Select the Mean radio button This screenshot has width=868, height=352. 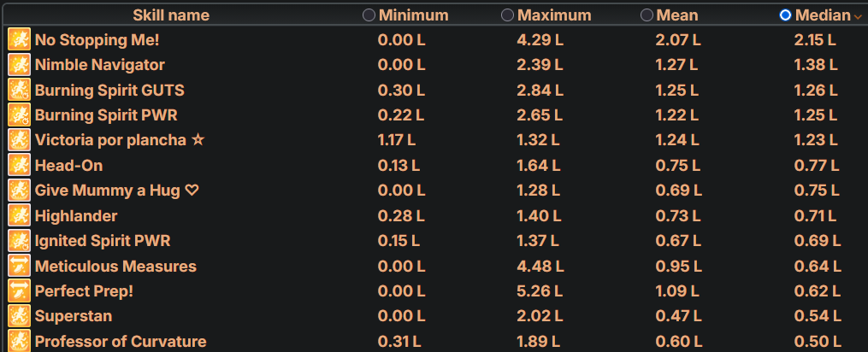click(647, 15)
